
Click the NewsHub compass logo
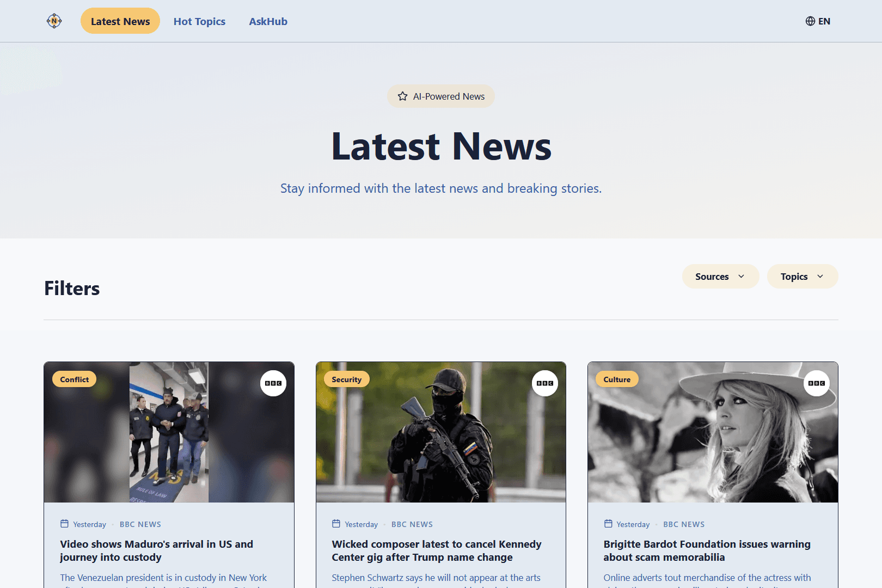click(x=54, y=21)
